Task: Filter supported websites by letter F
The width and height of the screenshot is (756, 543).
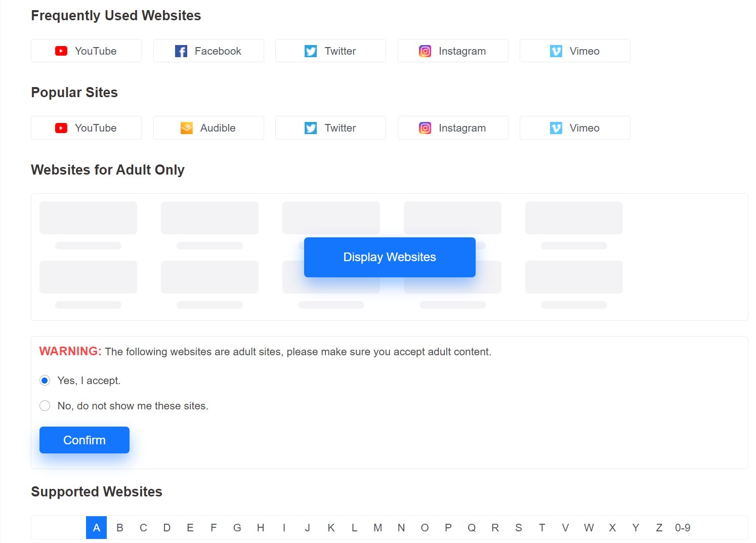Action: coord(214,528)
